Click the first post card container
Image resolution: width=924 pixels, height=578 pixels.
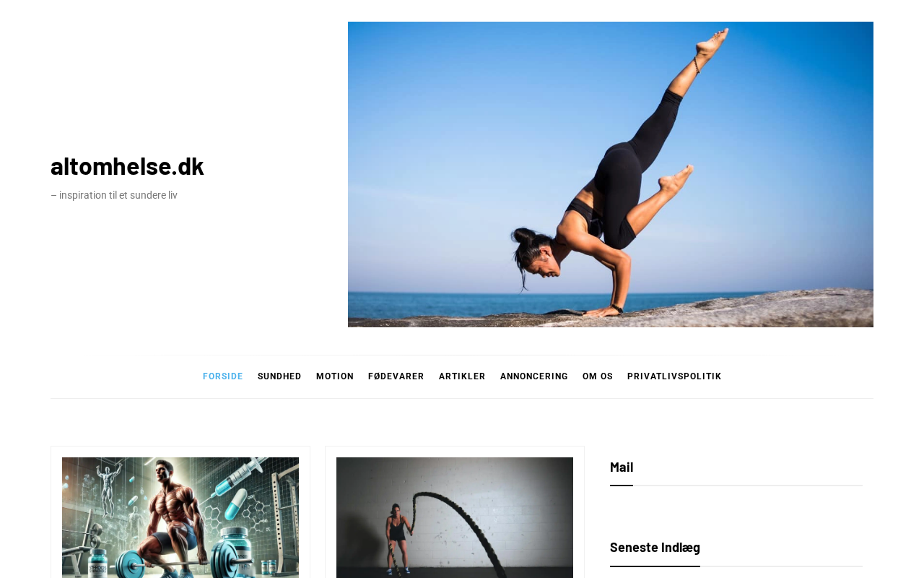click(x=180, y=512)
